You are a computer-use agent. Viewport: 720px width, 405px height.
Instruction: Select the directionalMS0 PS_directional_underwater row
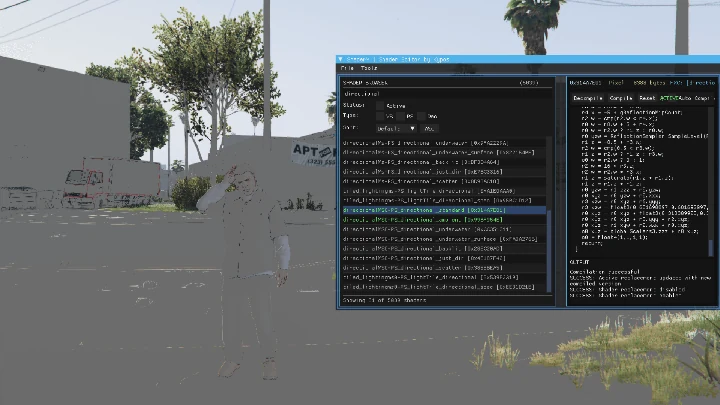click(444, 229)
